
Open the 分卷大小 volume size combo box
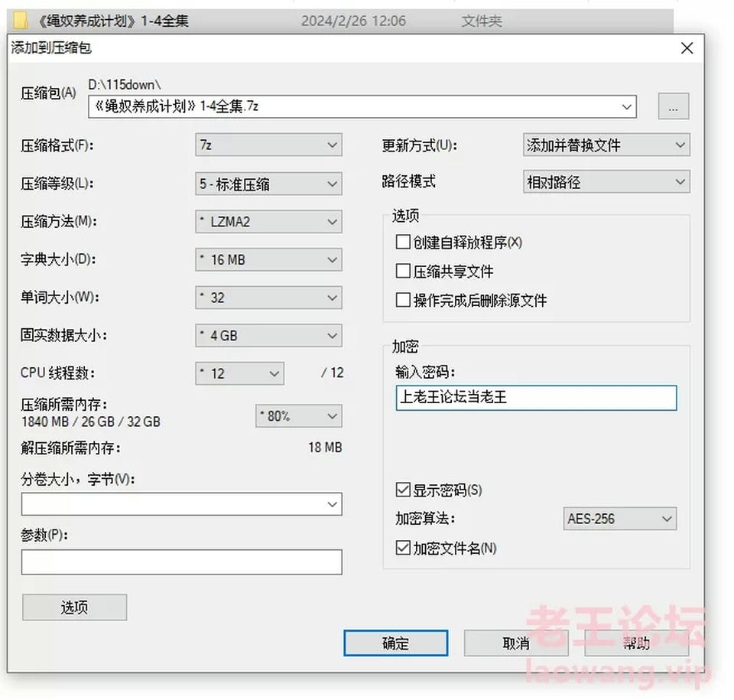pos(182,504)
